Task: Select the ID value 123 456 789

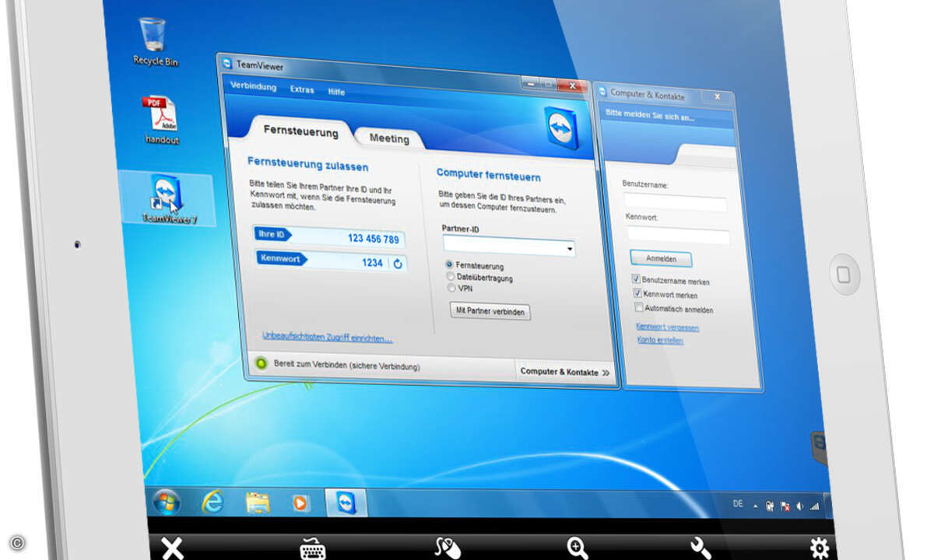Action: [374, 239]
